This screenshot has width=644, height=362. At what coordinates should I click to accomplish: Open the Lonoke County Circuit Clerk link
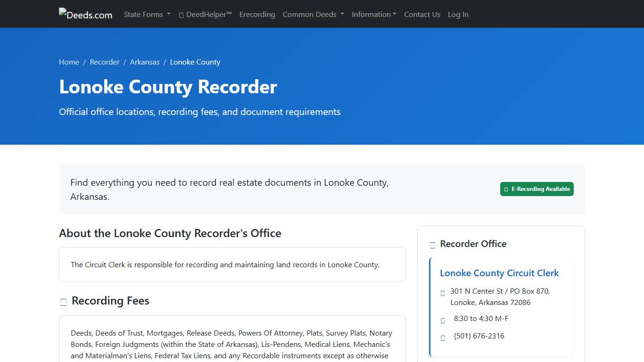[x=499, y=273]
